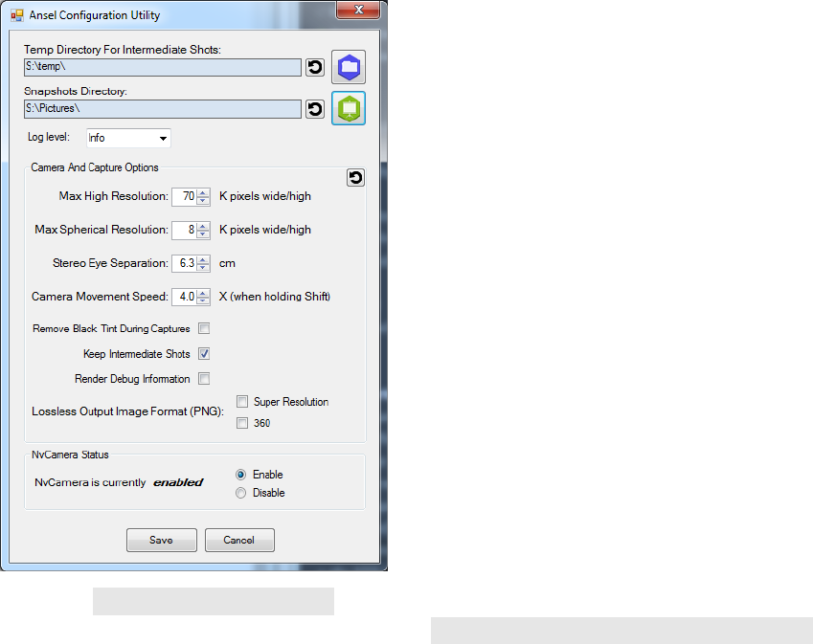Decrease Stereo Eye Separation value
This screenshot has width=813, height=644.
203,267
